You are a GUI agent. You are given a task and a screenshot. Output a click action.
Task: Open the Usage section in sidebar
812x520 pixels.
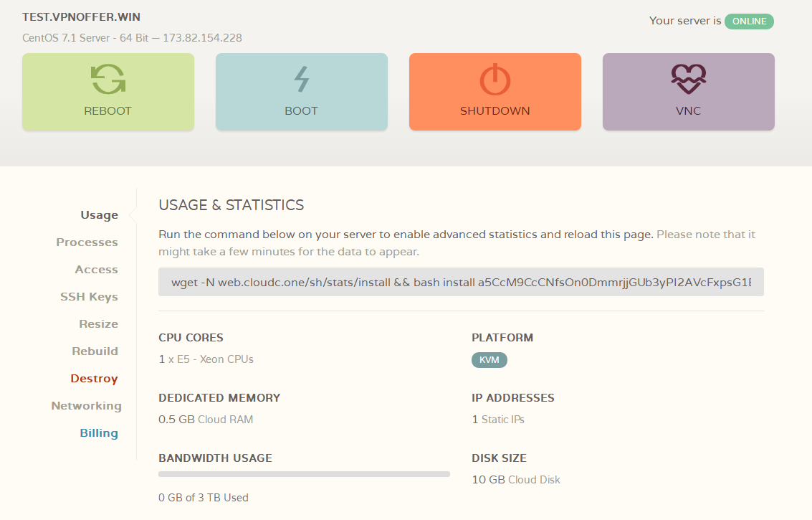click(100, 215)
